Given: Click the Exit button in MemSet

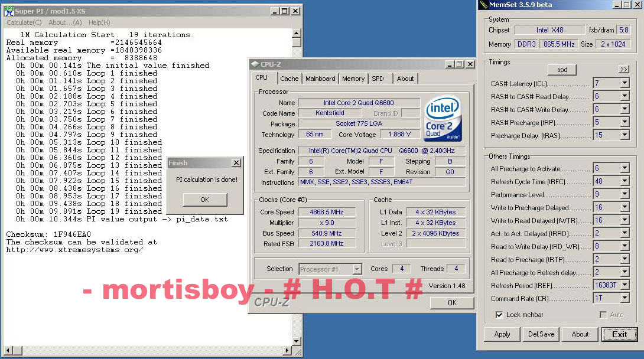Looking at the screenshot, I should pos(619,334).
